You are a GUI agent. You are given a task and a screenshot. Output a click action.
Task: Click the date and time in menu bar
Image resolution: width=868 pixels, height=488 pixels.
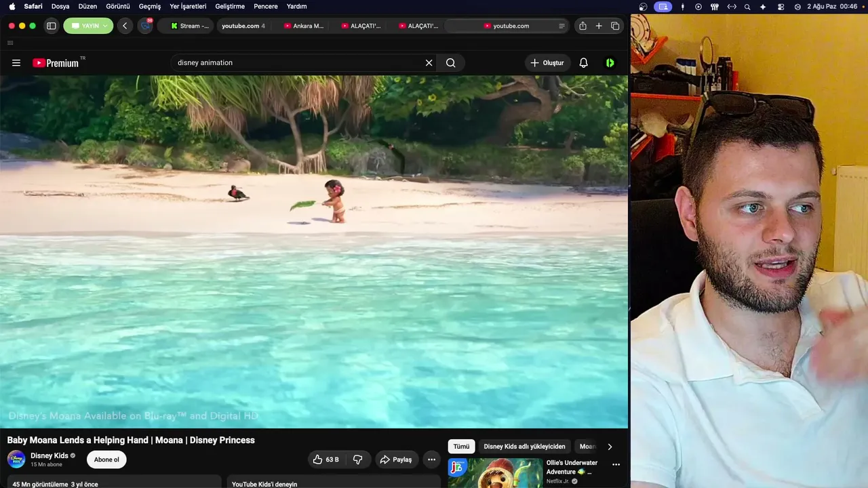pos(833,7)
